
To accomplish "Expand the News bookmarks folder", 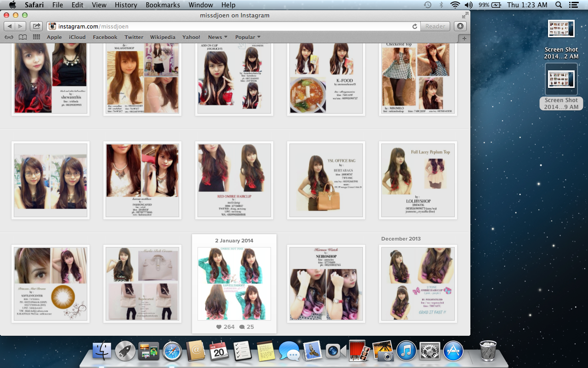I will tap(218, 37).
